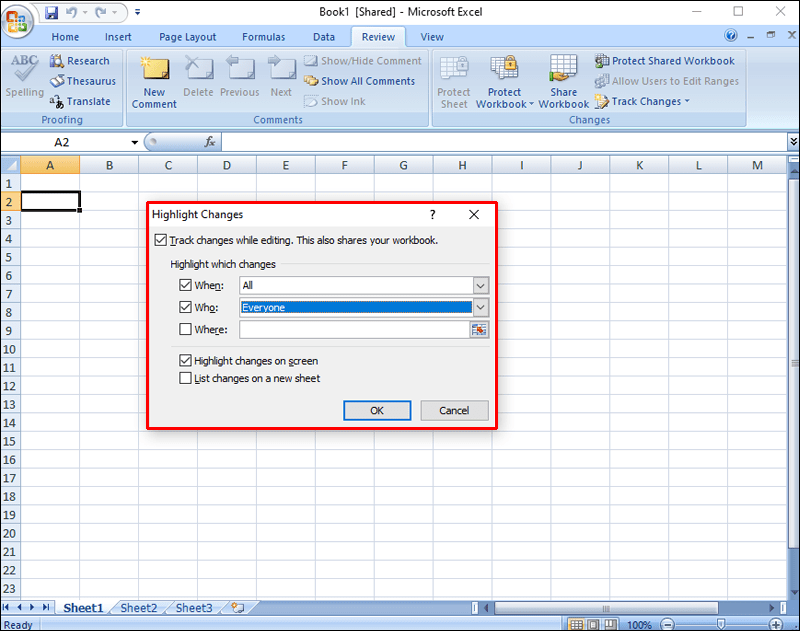
Task: Open the Insert ribbon tab
Action: 118,37
